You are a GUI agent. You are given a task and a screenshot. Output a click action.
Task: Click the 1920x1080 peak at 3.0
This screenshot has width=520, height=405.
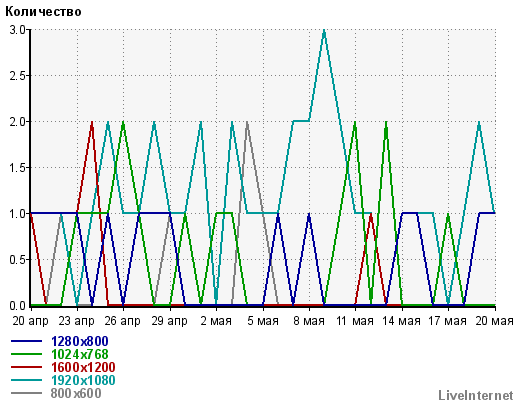coord(324,30)
